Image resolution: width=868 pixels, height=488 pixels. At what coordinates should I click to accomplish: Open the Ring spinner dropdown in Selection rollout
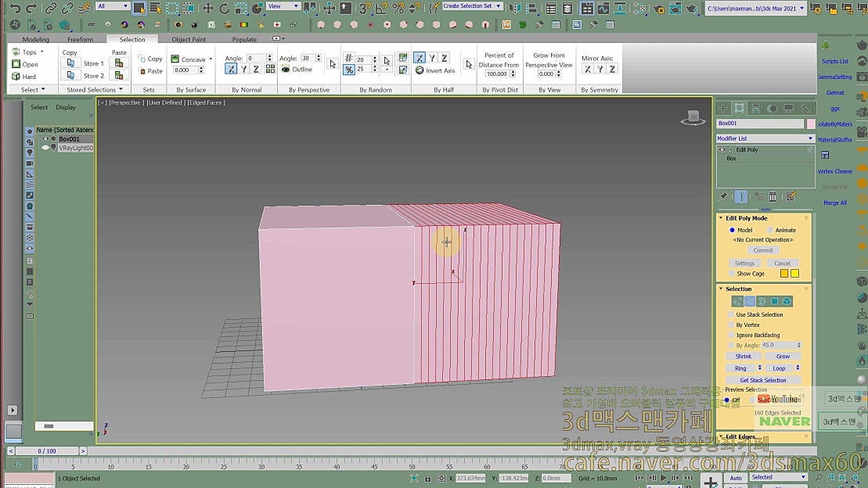760,368
